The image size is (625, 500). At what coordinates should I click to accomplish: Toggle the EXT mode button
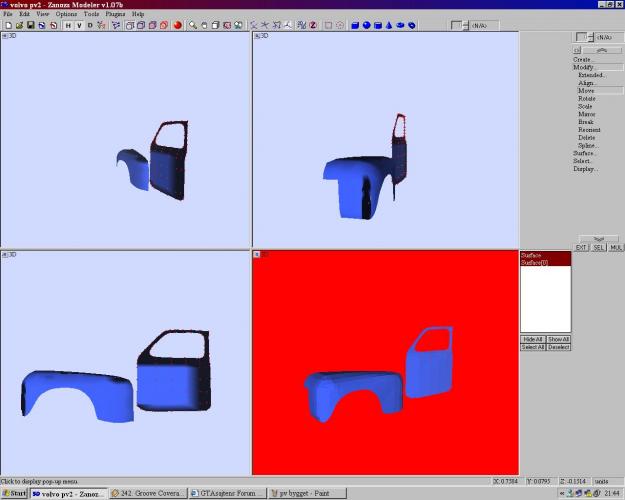pyautogui.click(x=581, y=247)
